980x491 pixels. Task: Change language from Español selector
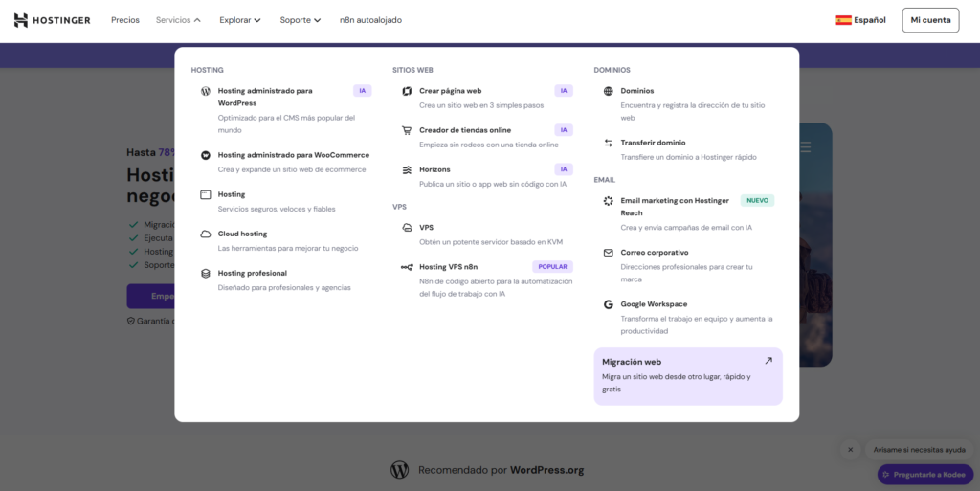pyautogui.click(x=860, y=20)
